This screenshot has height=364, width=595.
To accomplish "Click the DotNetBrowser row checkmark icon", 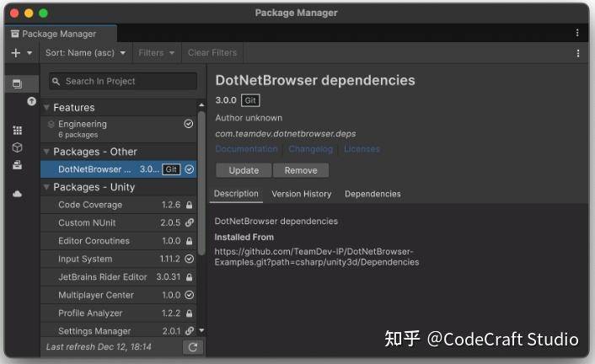I will (190, 169).
